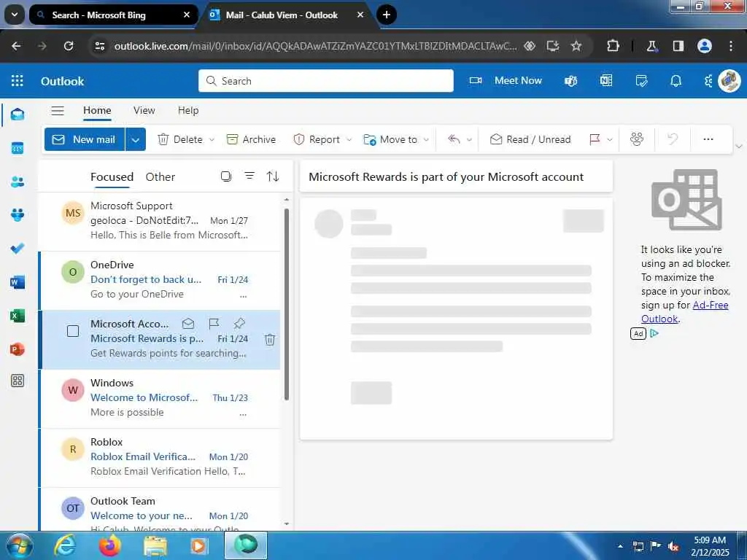Screen dimensions: 747x560
Task: Open the account profile picture menu
Action: 729,81
